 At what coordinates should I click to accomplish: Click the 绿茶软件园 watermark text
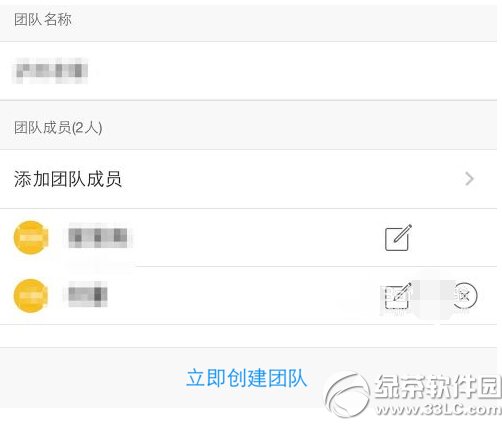tap(438, 386)
